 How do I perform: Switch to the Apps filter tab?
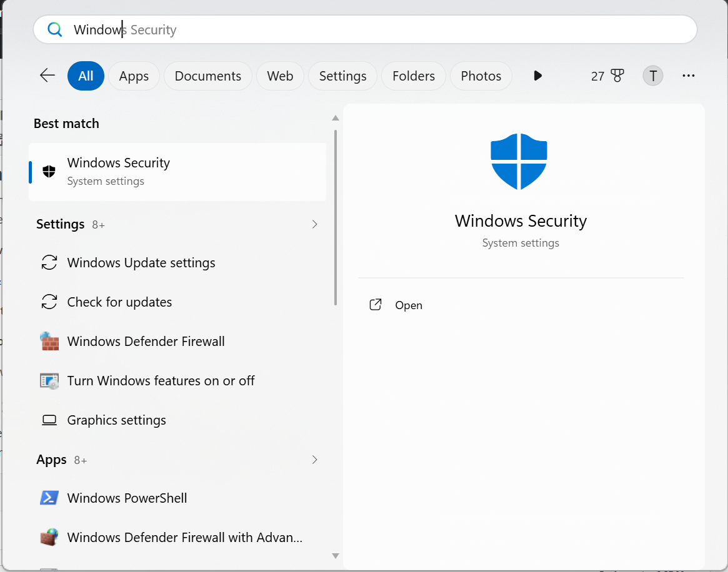(134, 76)
